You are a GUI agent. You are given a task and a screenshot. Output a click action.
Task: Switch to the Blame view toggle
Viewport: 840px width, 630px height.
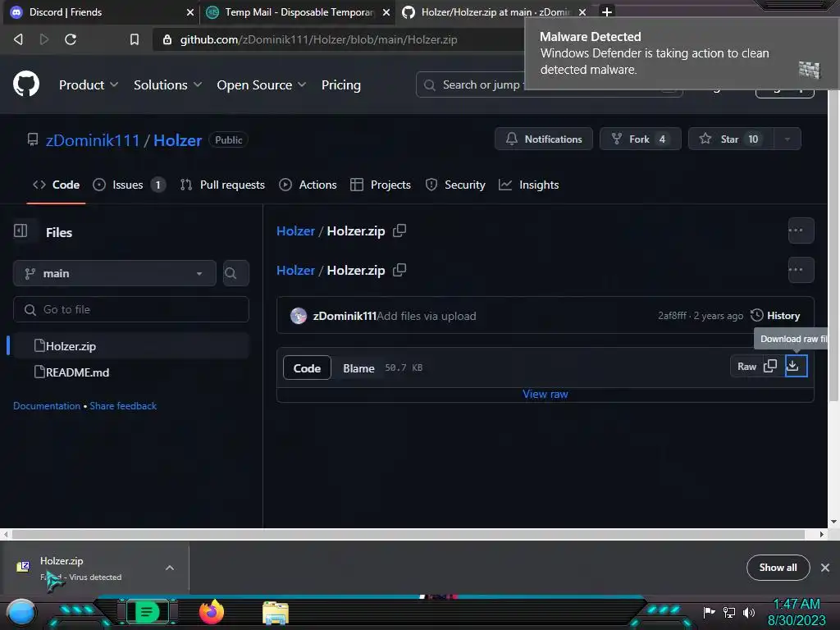pyautogui.click(x=358, y=368)
